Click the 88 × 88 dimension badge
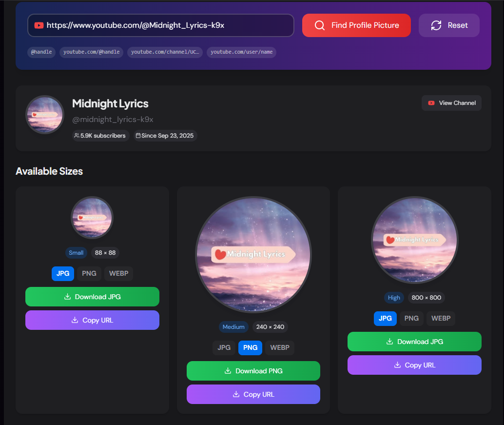Image resolution: width=504 pixels, height=425 pixels. 105,253
